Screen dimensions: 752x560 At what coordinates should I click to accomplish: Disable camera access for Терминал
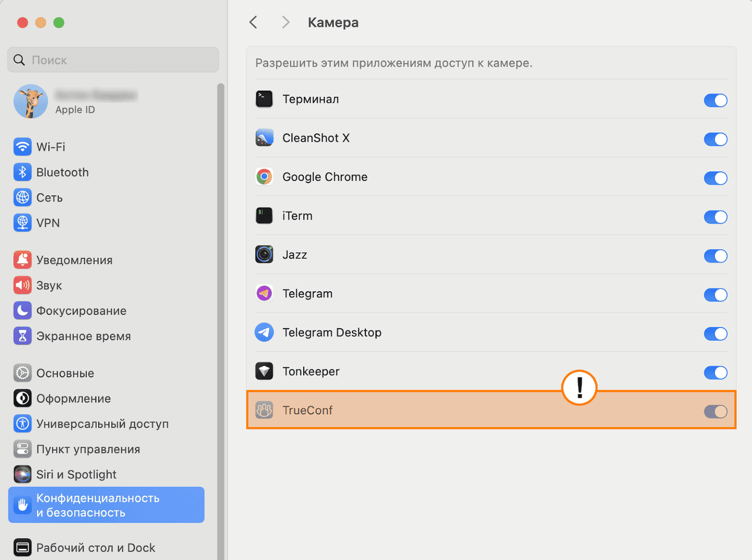716,100
